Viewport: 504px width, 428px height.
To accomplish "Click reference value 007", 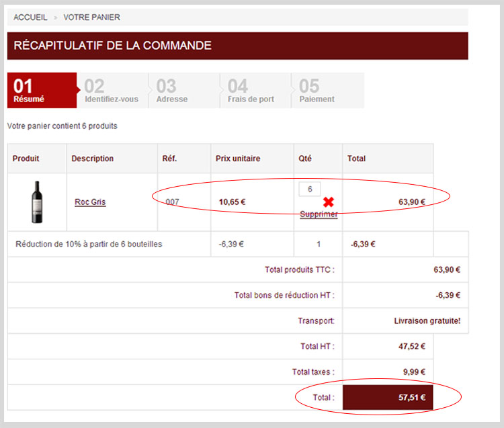I will point(172,202).
